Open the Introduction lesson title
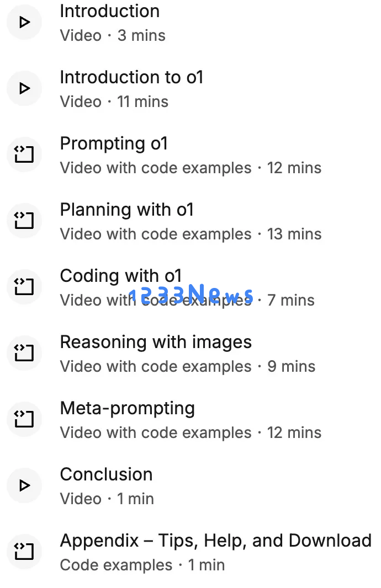381x588 pixels. (x=110, y=11)
